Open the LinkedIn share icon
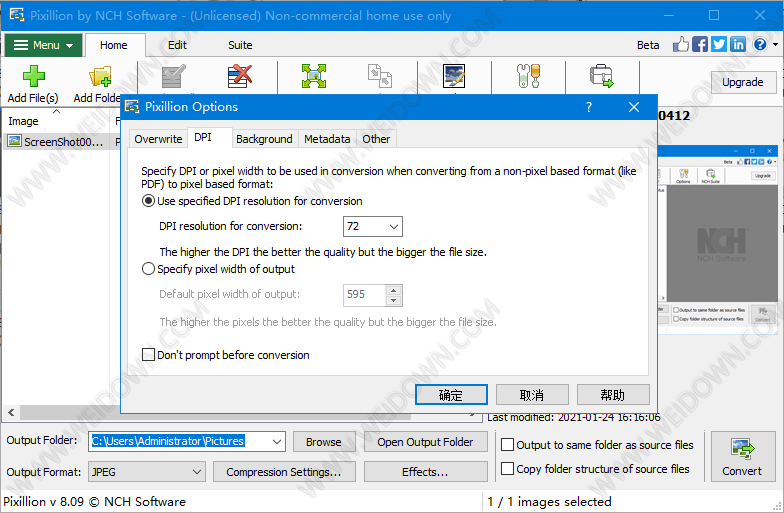784x513 pixels. (738, 44)
